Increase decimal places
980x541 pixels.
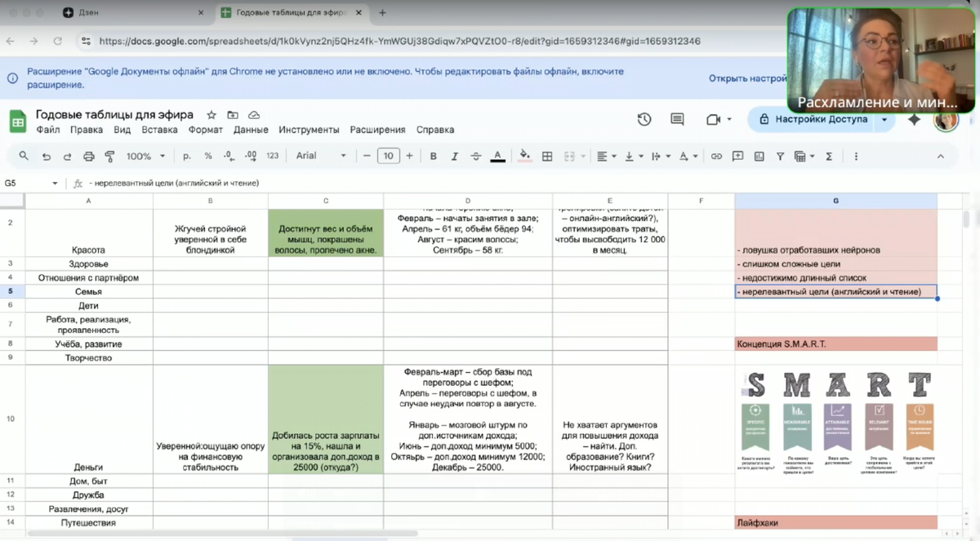click(x=251, y=156)
